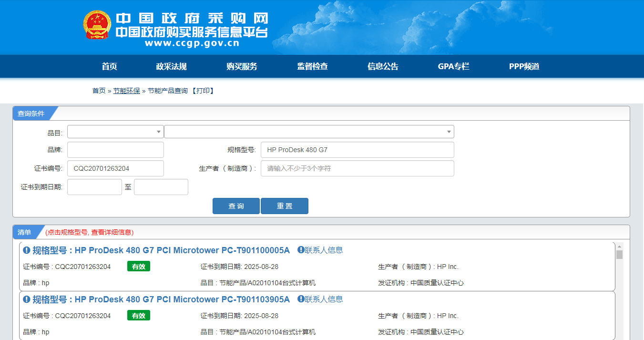Click first result's 发证机构 中国质量认证中心
Viewport: 644px width, 340px height.
[x=421, y=283]
